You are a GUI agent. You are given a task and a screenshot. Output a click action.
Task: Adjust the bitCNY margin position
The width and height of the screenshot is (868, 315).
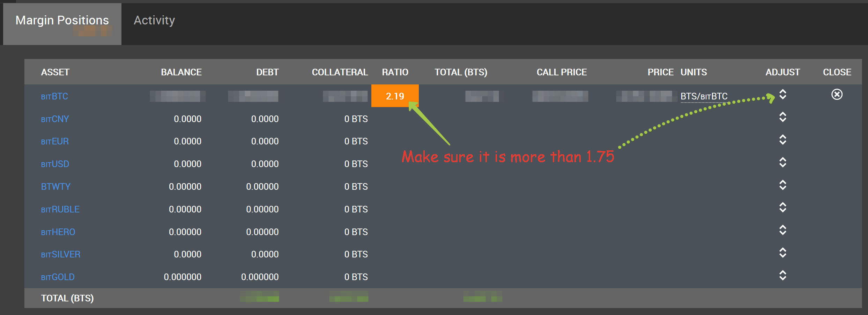[783, 117]
